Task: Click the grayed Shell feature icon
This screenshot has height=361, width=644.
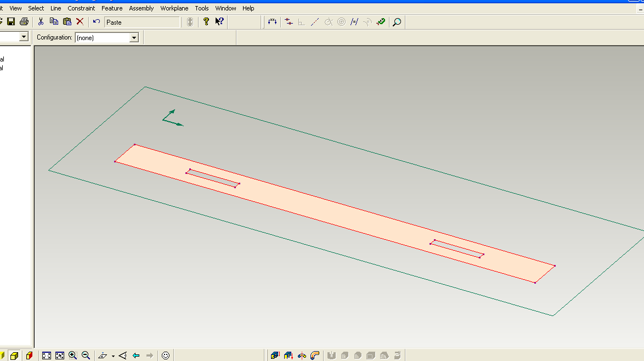Action: 371,356
